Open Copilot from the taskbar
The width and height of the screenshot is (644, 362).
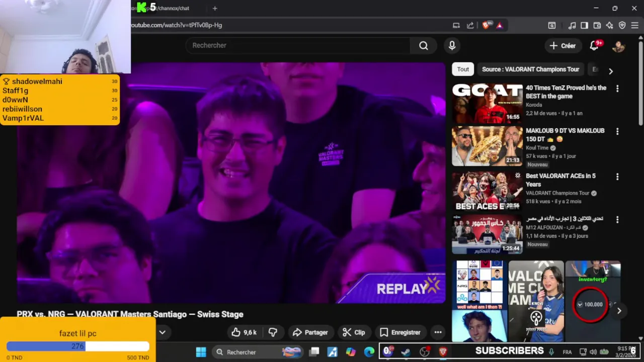pyautogui.click(x=351, y=352)
